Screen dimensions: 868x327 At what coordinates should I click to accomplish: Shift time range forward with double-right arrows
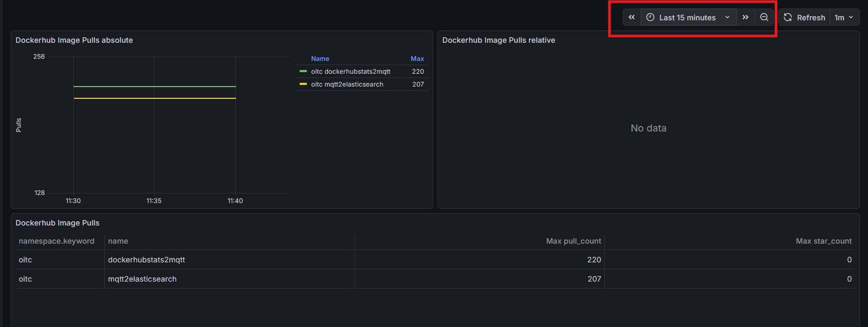pyautogui.click(x=746, y=18)
